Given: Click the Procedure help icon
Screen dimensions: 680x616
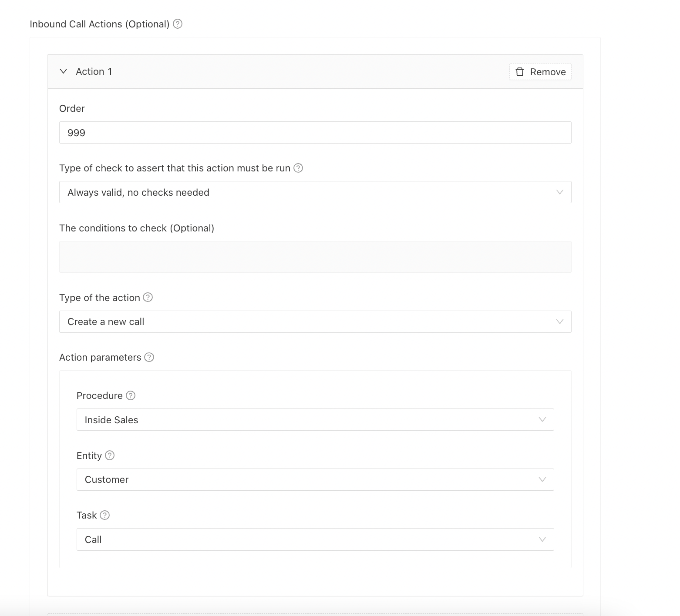Looking at the screenshot, I should click(x=131, y=395).
